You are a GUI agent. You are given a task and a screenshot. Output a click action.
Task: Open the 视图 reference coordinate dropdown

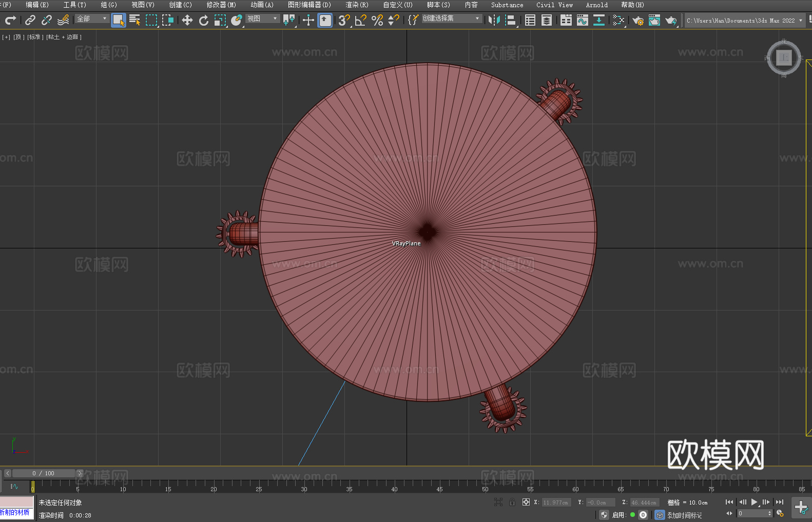[x=262, y=18]
